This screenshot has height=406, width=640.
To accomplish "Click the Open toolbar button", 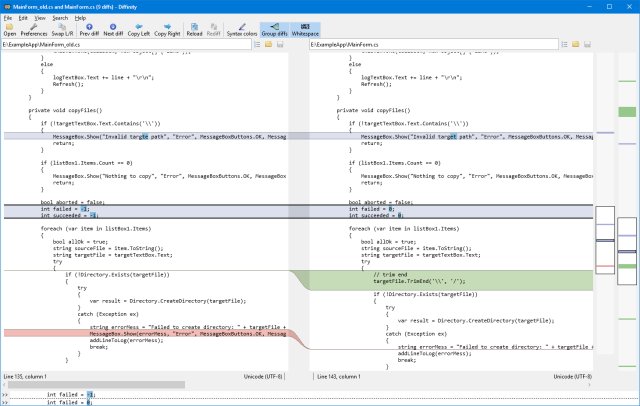I will pyautogui.click(x=9, y=30).
